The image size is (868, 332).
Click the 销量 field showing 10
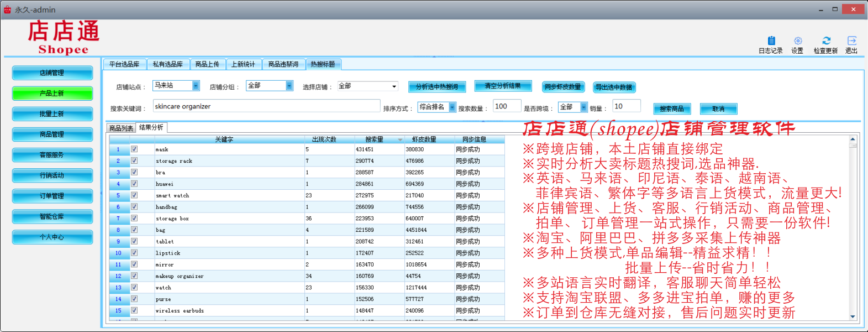coord(627,106)
